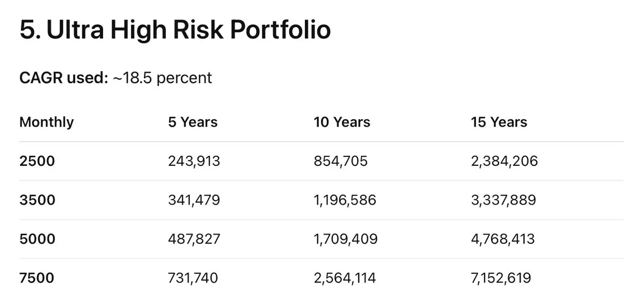
Task: Select the 5000 monthly row label
Action: click(37, 239)
